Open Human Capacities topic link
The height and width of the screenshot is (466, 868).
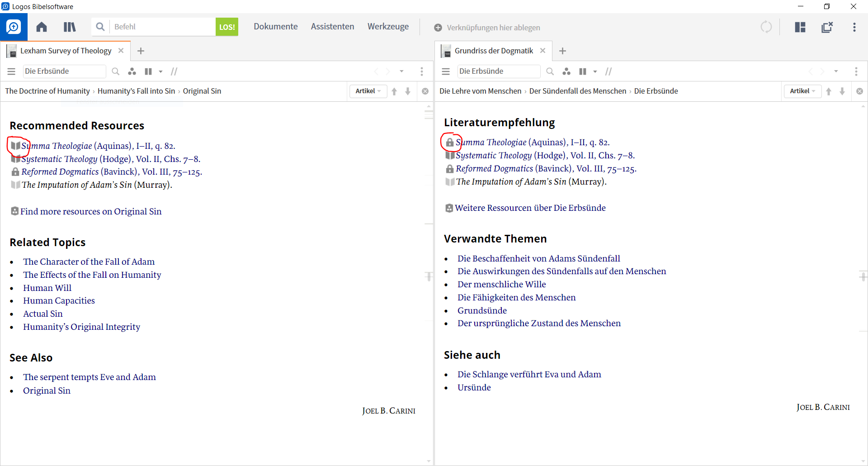click(59, 301)
